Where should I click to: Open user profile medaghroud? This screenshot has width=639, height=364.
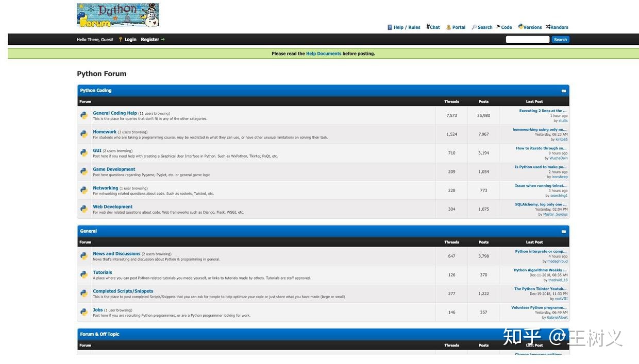point(558,261)
